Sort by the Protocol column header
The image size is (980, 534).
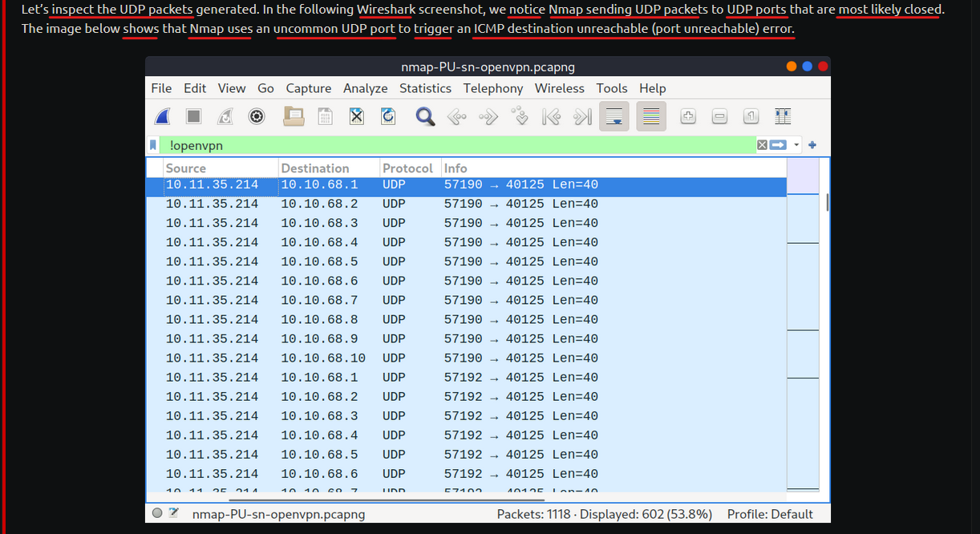click(410, 168)
